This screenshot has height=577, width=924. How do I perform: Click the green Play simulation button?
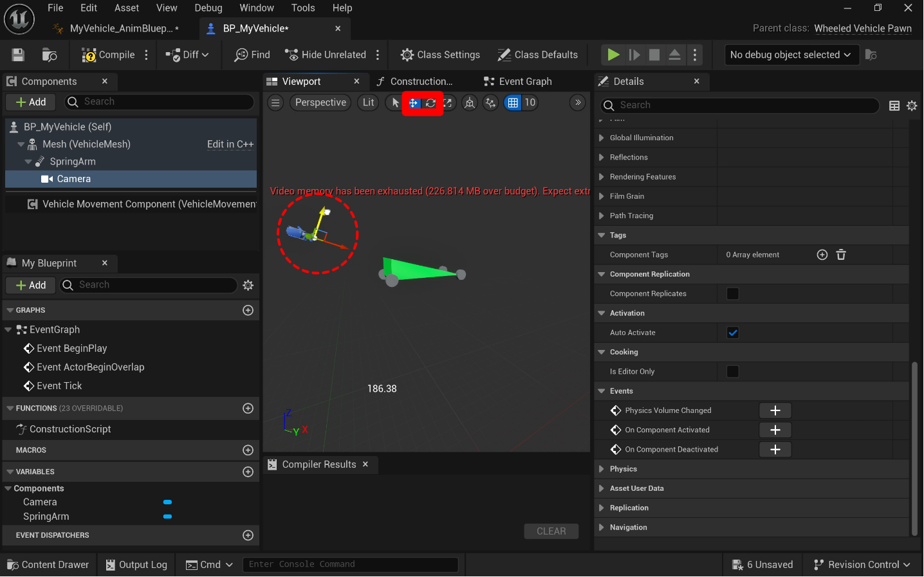coord(613,55)
